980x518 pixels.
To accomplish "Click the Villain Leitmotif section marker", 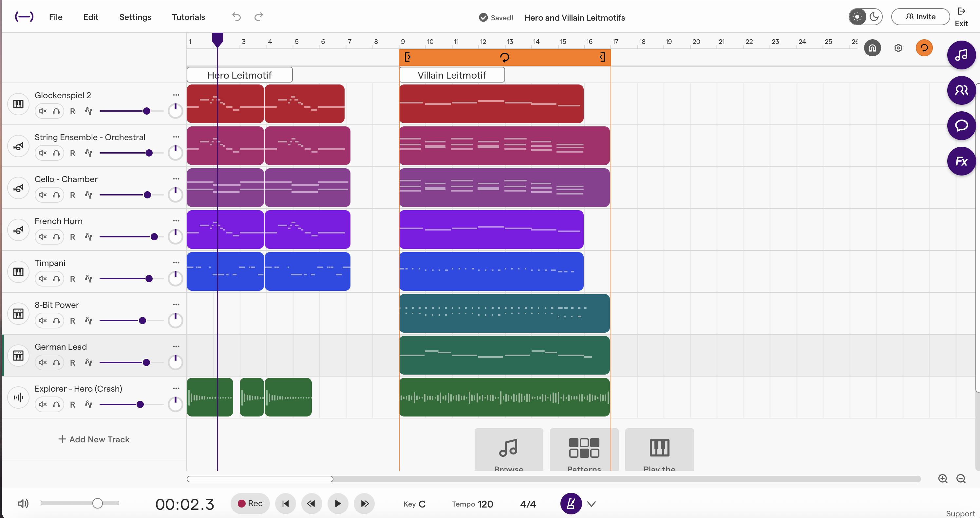I will pyautogui.click(x=452, y=75).
